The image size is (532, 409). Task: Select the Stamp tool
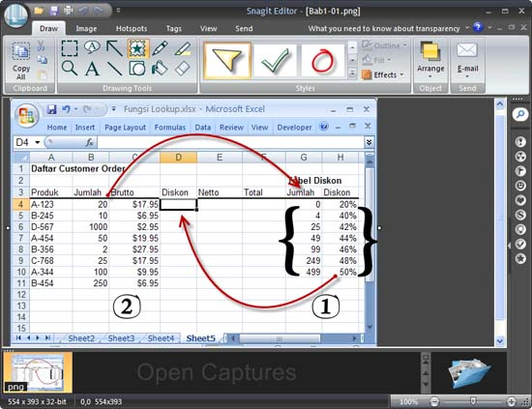137,48
